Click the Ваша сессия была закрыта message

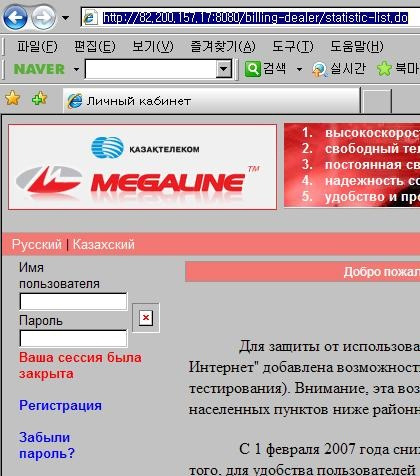(80, 366)
